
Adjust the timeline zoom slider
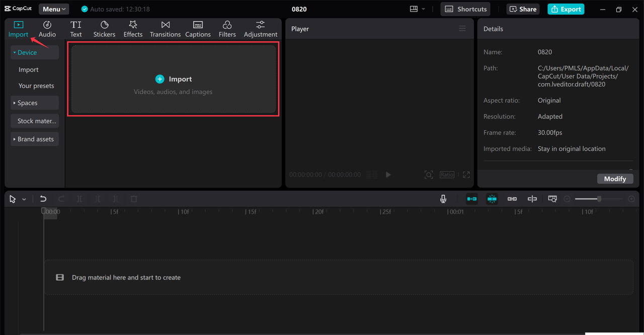599,199
